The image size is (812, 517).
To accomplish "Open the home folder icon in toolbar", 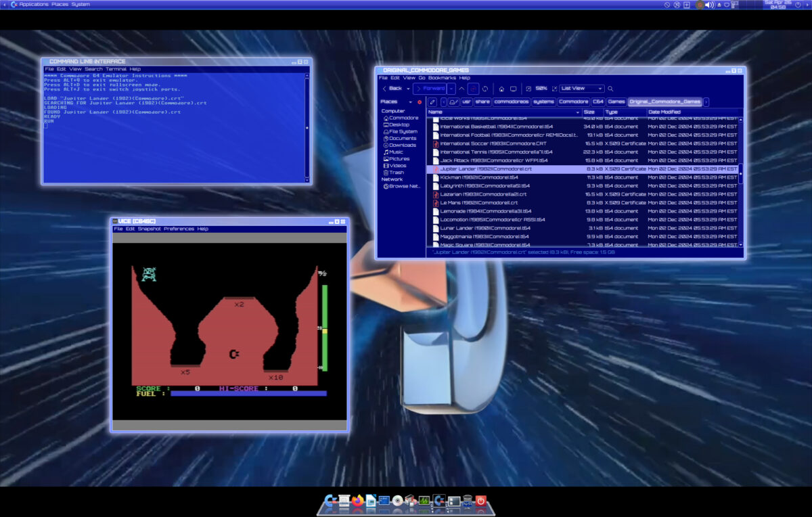I will pos(501,90).
